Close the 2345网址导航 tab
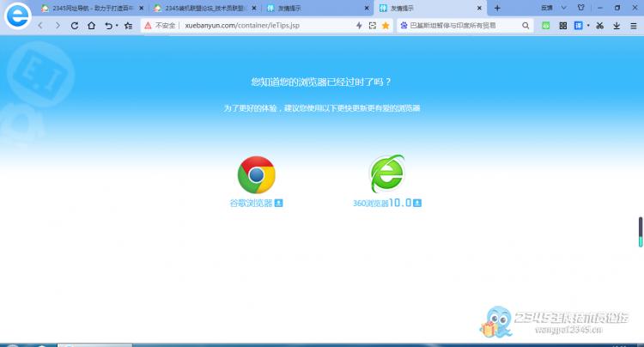The height and width of the screenshot is (347, 644). click(142, 9)
